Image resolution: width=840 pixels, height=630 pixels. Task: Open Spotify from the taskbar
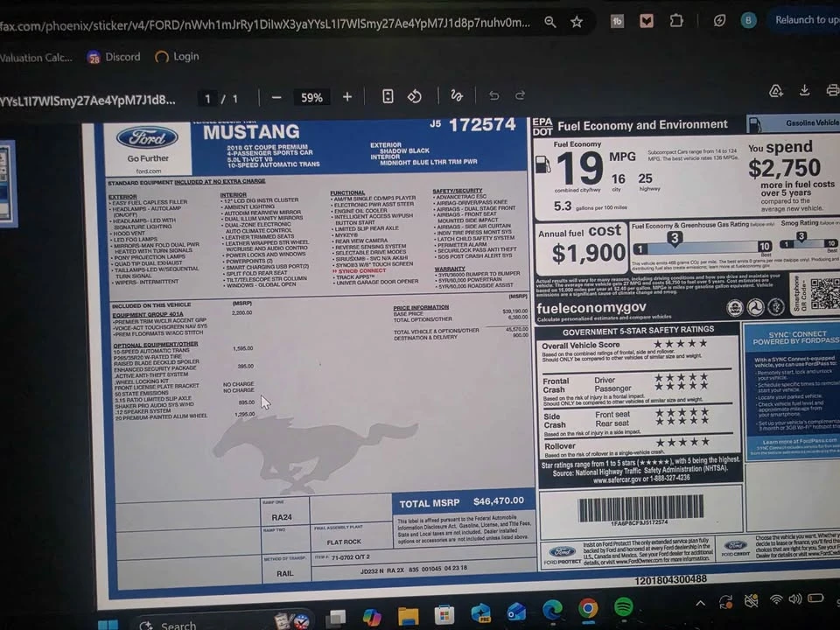click(x=623, y=607)
